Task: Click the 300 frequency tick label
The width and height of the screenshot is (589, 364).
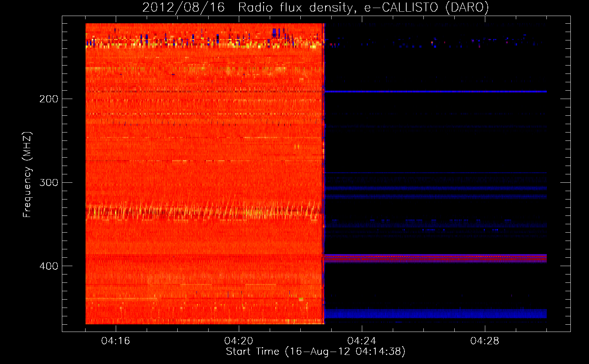Action: tap(49, 182)
